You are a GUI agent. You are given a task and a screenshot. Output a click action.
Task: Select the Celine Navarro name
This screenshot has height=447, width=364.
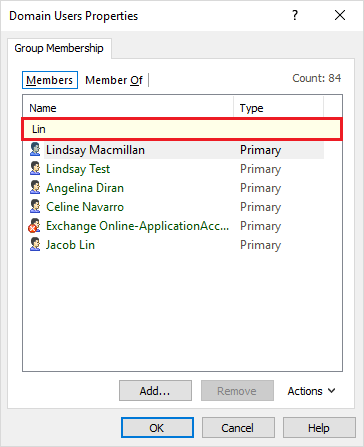(x=85, y=207)
